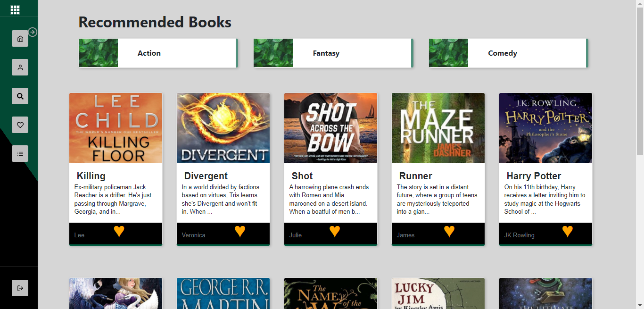
Task: Open the Shot Across the Bow cover
Action: point(331,128)
